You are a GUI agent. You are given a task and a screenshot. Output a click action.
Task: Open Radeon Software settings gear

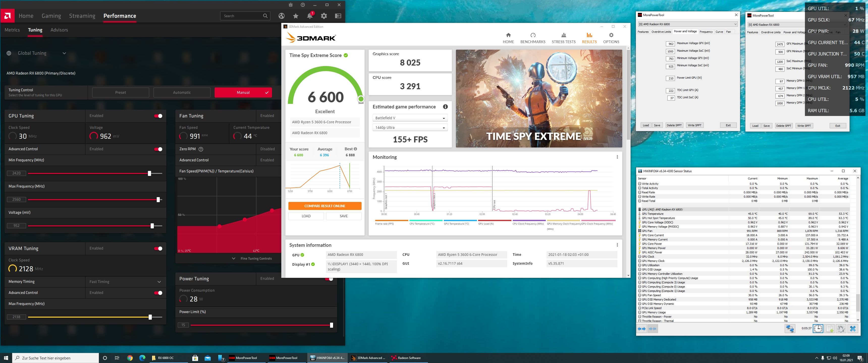pos(324,16)
